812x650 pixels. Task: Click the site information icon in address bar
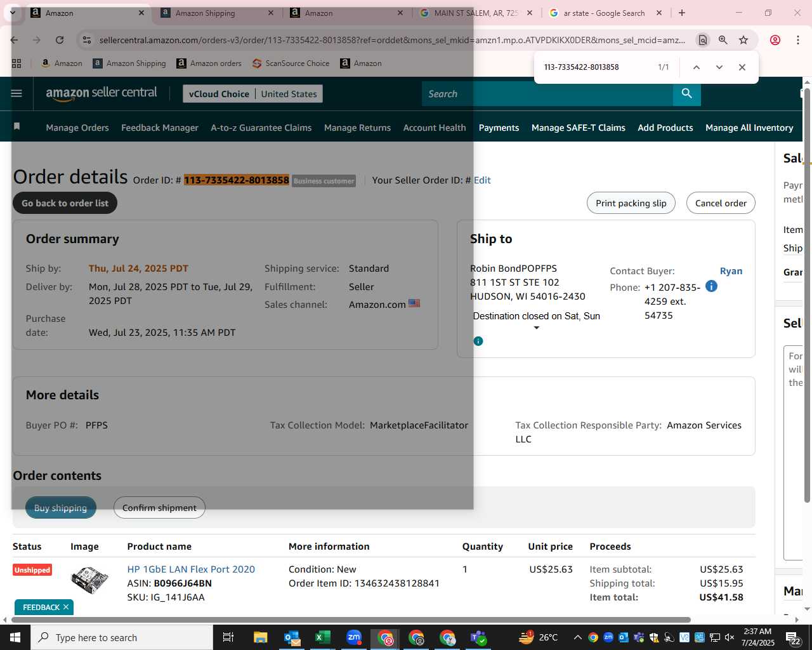pyautogui.click(x=87, y=40)
